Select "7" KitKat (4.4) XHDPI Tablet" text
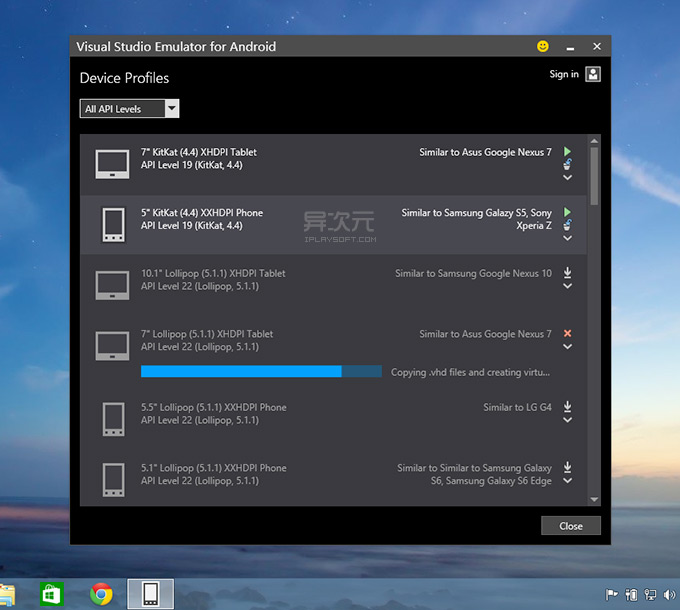This screenshot has width=680, height=610. pyautogui.click(x=199, y=152)
